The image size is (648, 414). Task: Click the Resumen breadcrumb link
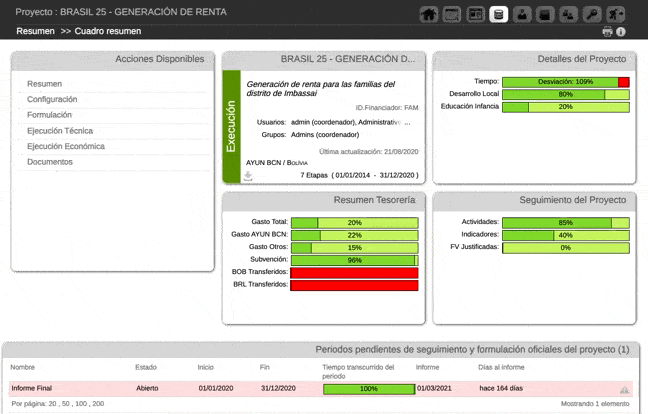pos(35,31)
